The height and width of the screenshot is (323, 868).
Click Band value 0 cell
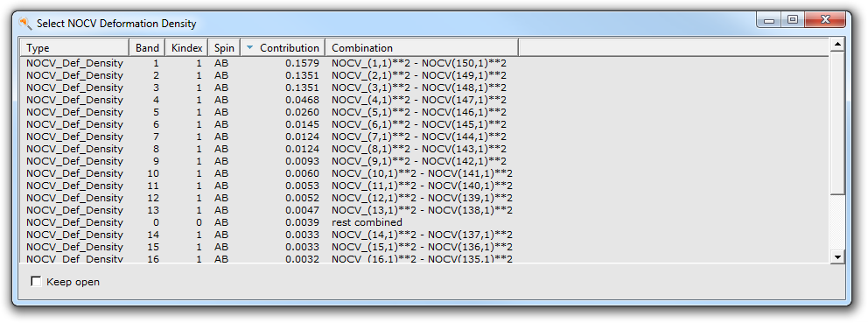(156, 222)
